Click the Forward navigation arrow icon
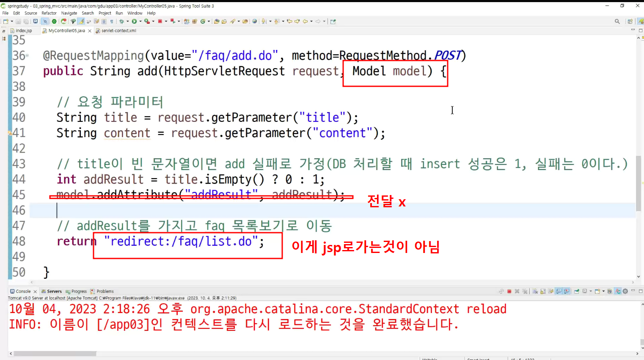Viewport: 644px width, 360px height. click(x=318, y=21)
